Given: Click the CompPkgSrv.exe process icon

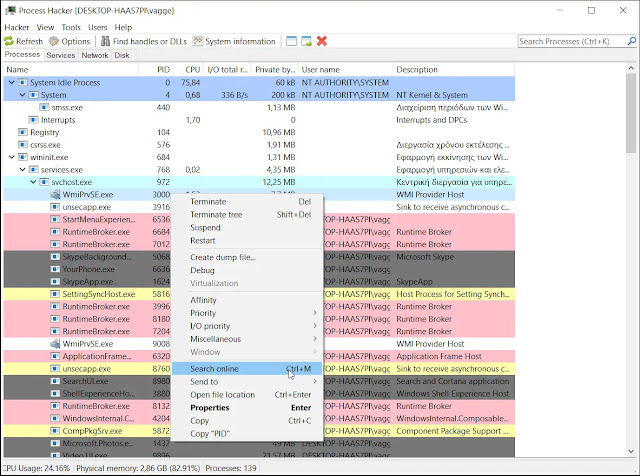Looking at the screenshot, I should (x=55, y=431).
